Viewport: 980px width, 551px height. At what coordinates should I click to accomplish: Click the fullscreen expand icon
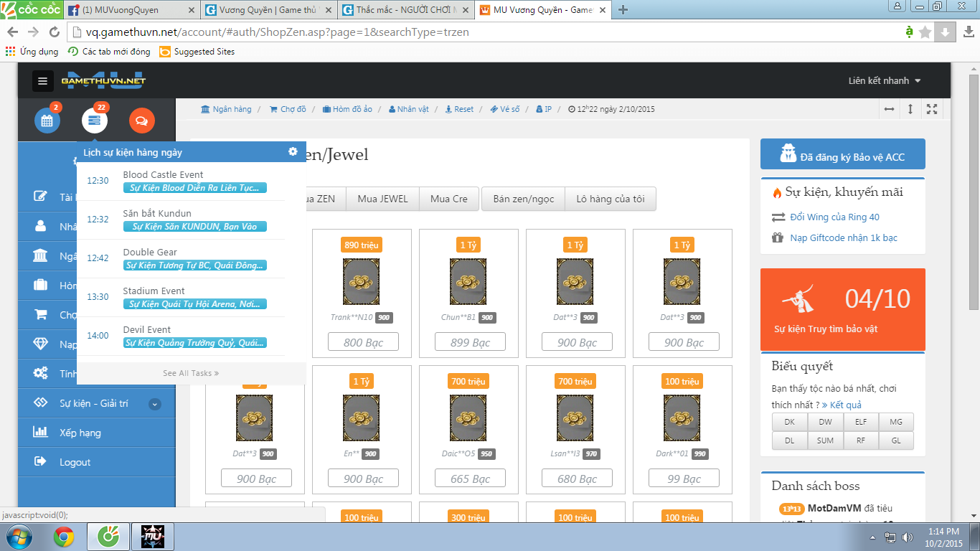pos(932,109)
